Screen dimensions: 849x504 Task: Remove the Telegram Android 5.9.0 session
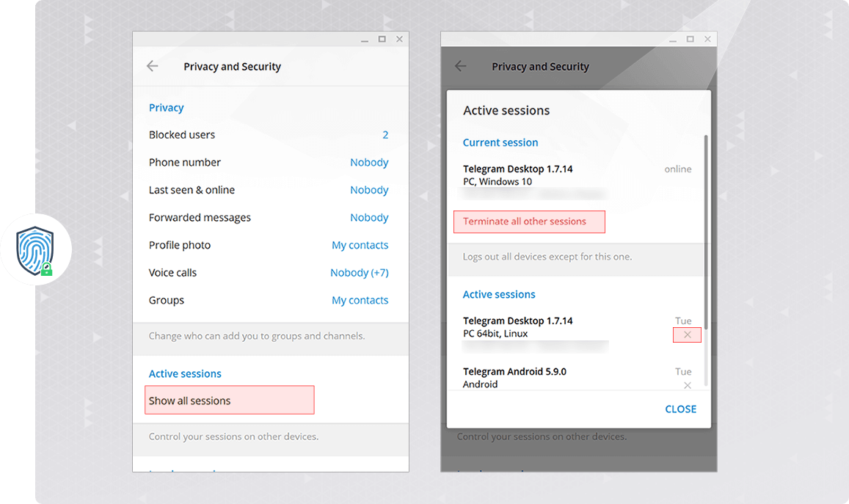[x=687, y=385]
